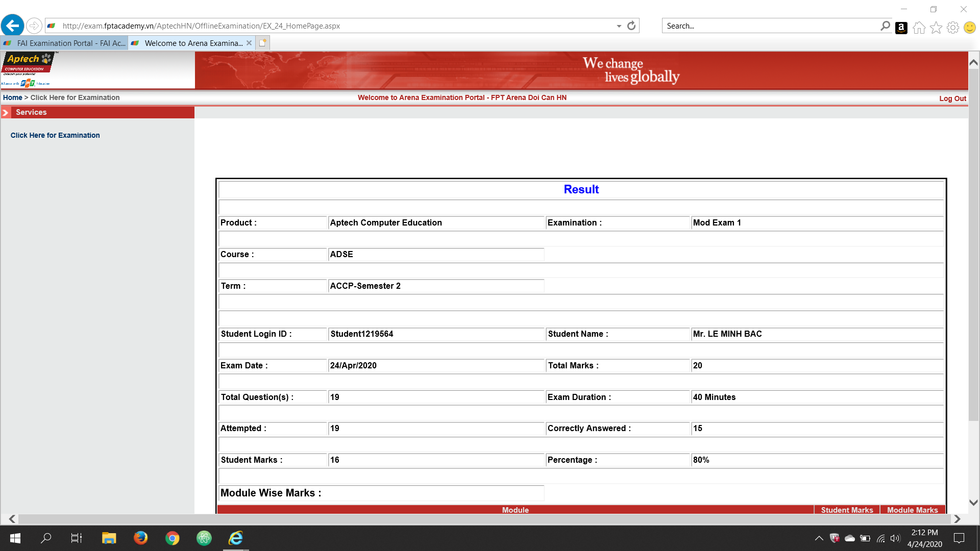
Task: Go to Home breadcrumb link
Action: (x=13, y=97)
